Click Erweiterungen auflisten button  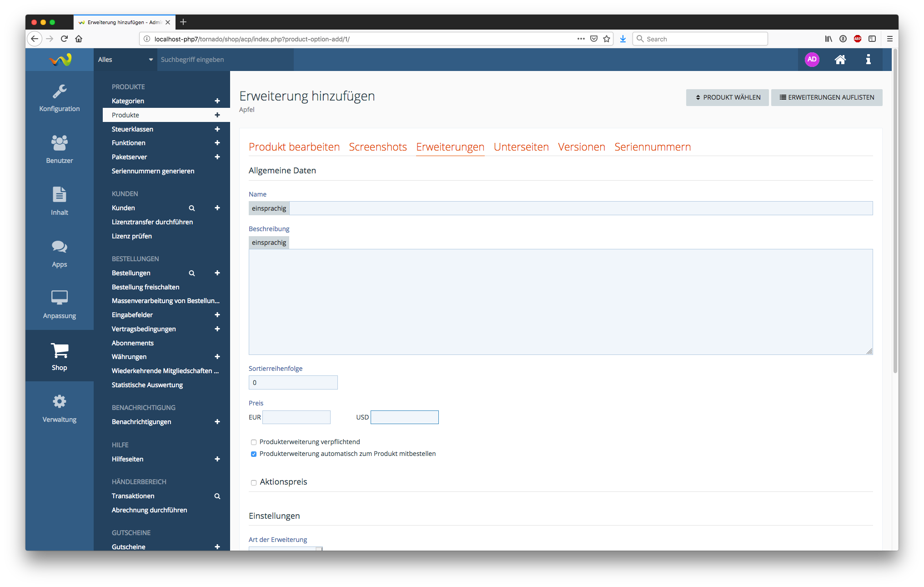(826, 97)
